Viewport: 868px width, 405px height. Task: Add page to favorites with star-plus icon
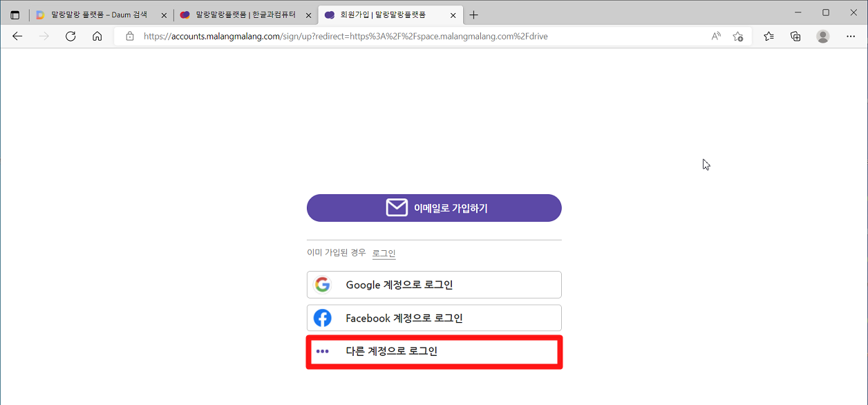738,37
